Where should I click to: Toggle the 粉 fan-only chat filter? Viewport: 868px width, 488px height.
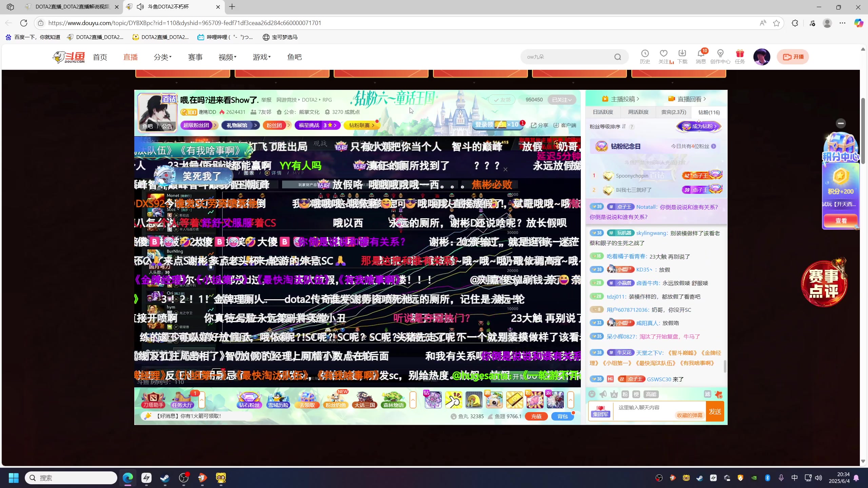click(625, 394)
